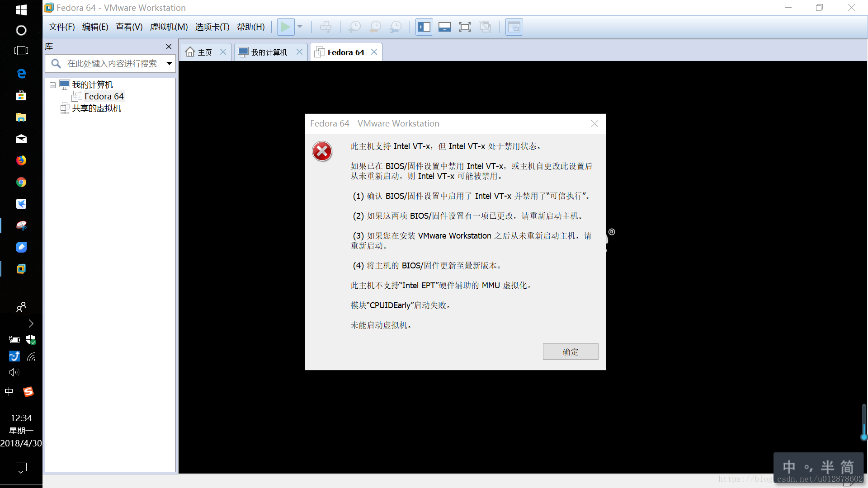Open Task View on the taskbar
This screenshot has width=868, height=488.
21,51
